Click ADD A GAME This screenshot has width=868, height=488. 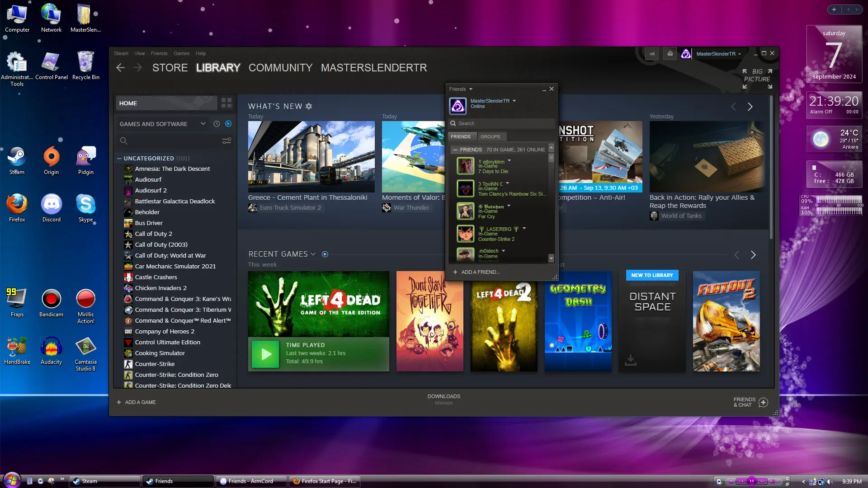tap(136, 402)
